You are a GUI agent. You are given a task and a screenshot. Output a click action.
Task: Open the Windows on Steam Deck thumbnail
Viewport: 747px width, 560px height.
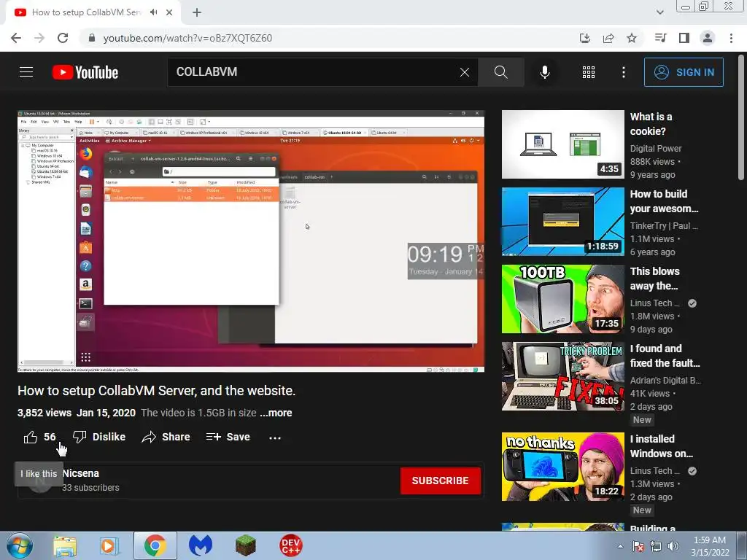pyautogui.click(x=562, y=467)
